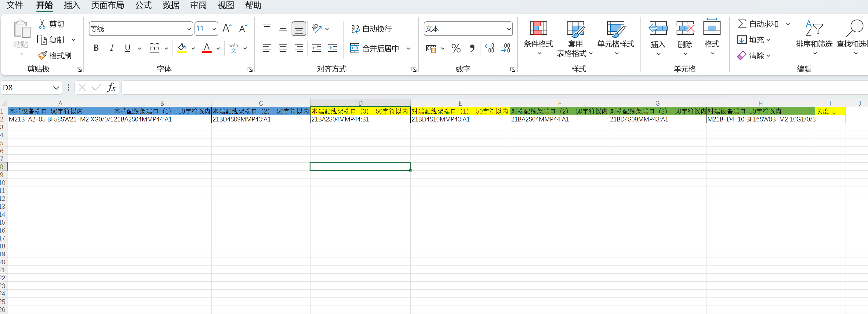Open the Insert Function fx dialog
Image resolution: width=868 pixels, height=314 pixels.
point(111,88)
